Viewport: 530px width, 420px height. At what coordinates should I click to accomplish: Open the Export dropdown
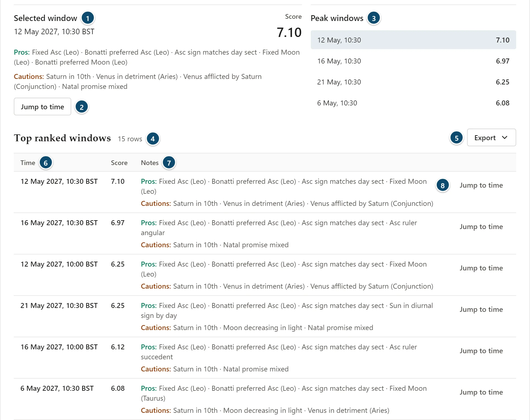click(491, 137)
